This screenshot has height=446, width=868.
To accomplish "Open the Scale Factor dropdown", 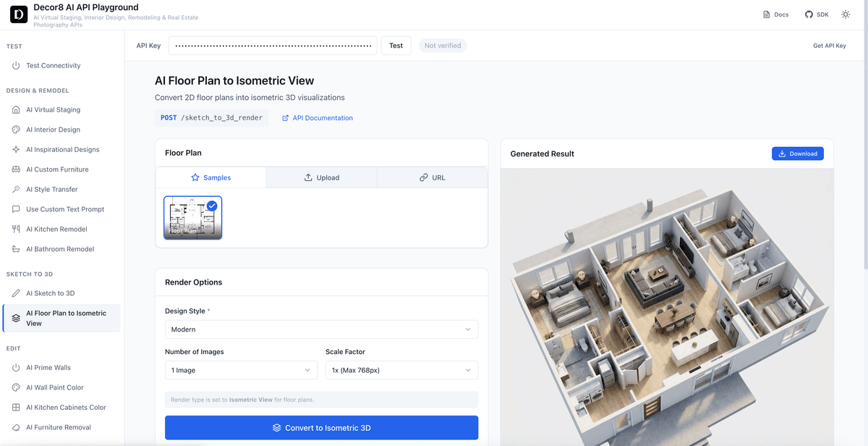I will tap(401, 369).
